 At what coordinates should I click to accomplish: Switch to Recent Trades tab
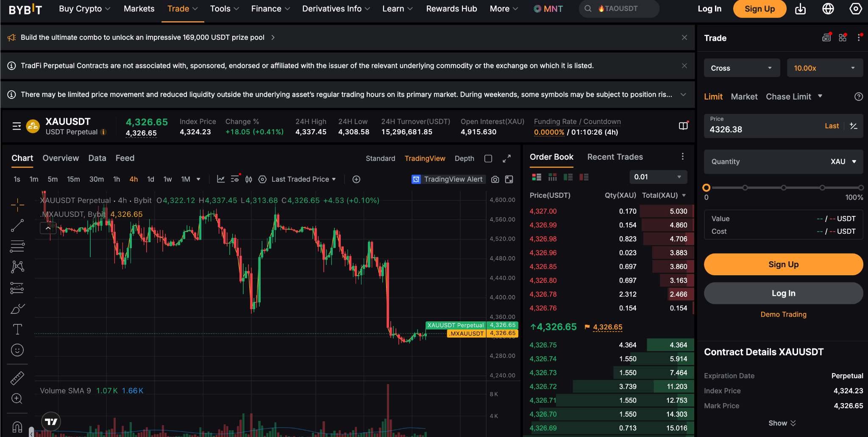[615, 157]
